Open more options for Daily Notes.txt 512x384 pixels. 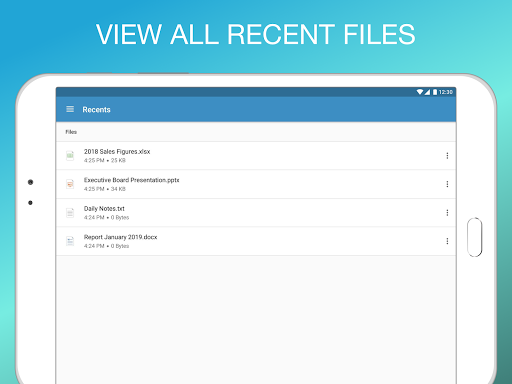pyautogui.click(x=447, y=213)
